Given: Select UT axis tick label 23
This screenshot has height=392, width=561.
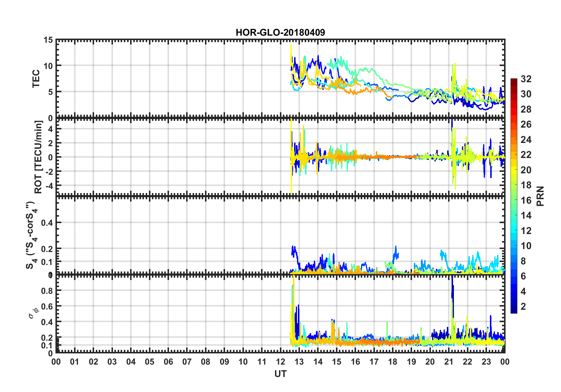Looking at the screenshot, I should [486, 362].
